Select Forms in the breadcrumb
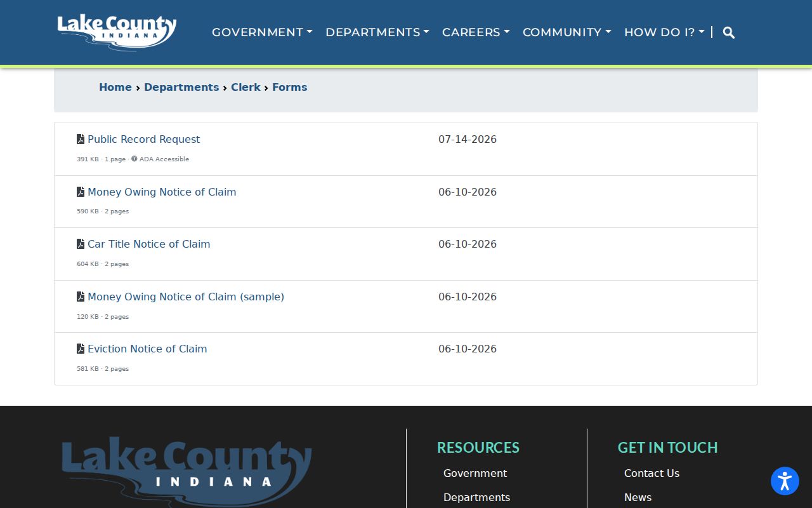The height and width of the screenshot is (508, 812). pyautogui.click(x=290, y=87)
